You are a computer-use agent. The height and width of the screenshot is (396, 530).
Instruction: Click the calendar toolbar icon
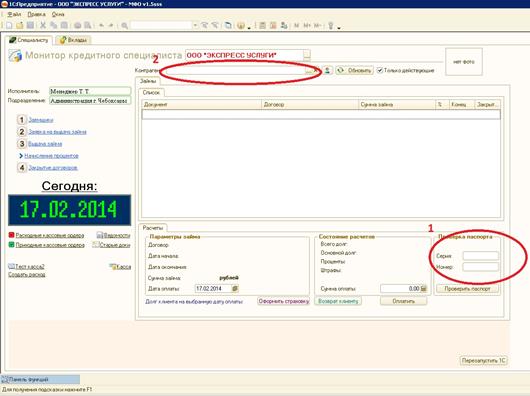[273, 25]
